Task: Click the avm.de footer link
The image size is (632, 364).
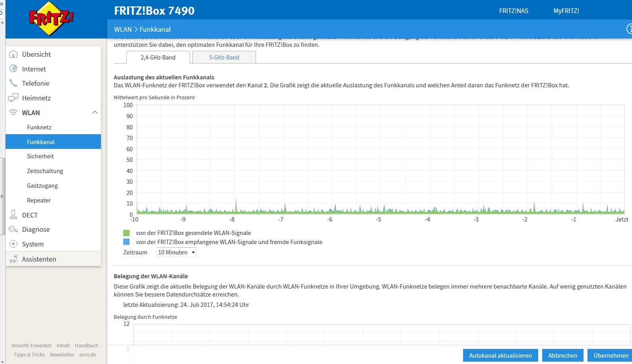Action: pyautogui.click(x=87, y=354)
